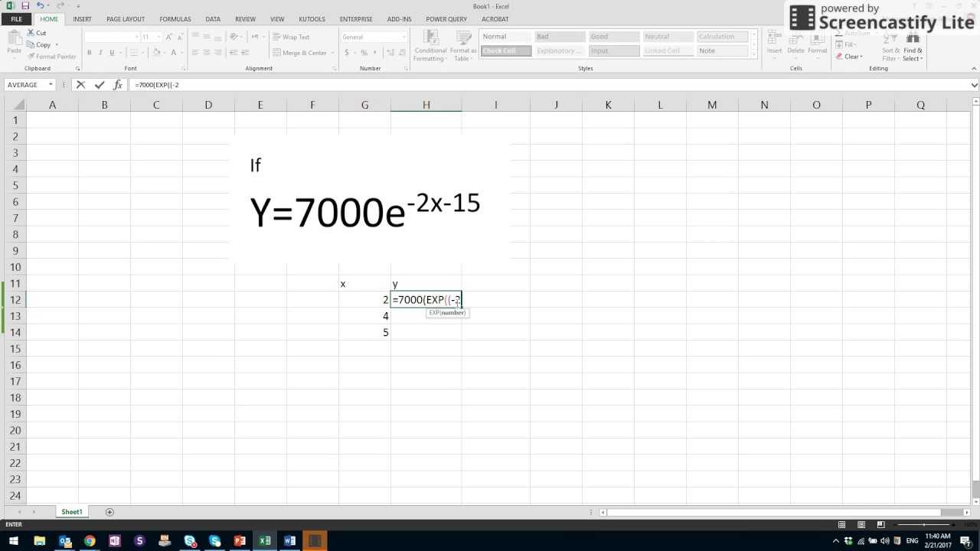Click the Insert cells icon

(774, 38)
